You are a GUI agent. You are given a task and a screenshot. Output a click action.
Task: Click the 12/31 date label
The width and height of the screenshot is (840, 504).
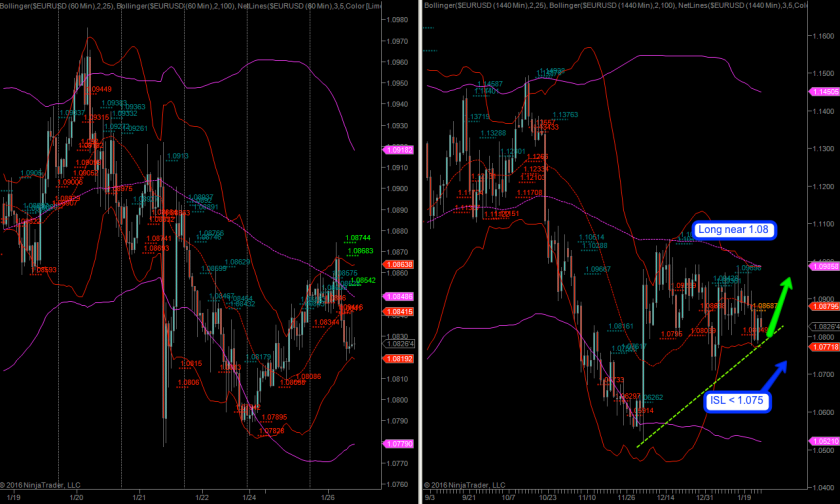705,498
